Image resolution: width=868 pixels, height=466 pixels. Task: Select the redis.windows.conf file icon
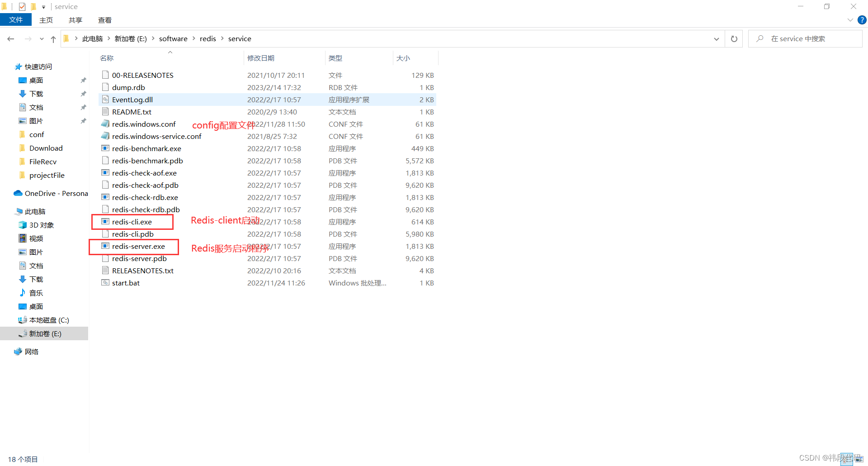pyautogui.click(x=105, y=124)
